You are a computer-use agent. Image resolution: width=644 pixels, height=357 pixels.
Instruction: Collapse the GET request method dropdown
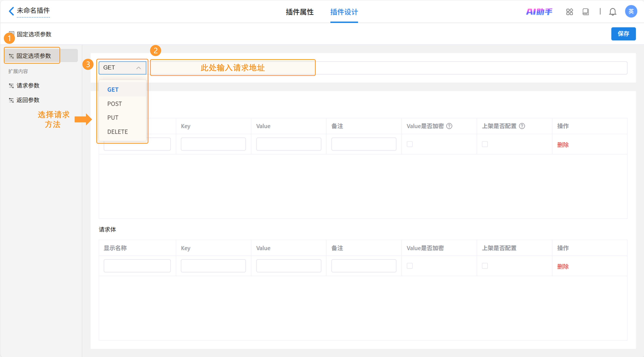click(x=122, y=68)
